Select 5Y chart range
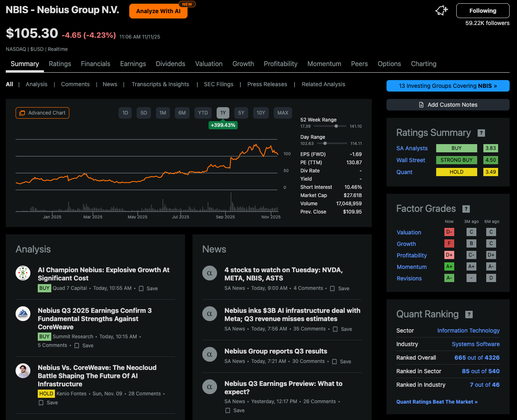The height and width of the screenshot is (420, 517). 241,113
